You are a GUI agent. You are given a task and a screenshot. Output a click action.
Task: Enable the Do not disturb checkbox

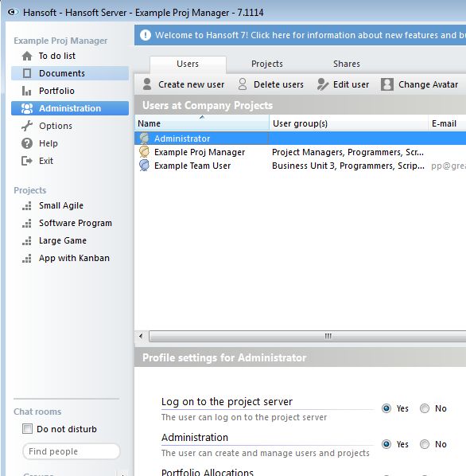(27, 429)
